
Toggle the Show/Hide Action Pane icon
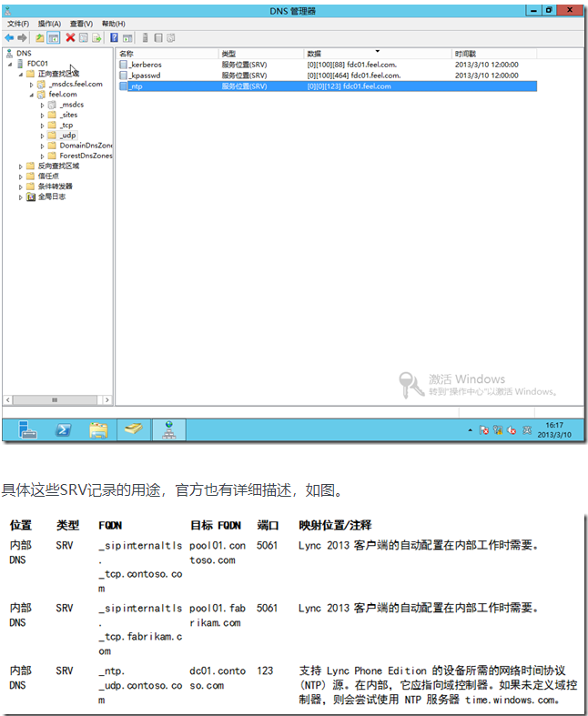pos(128,38)
